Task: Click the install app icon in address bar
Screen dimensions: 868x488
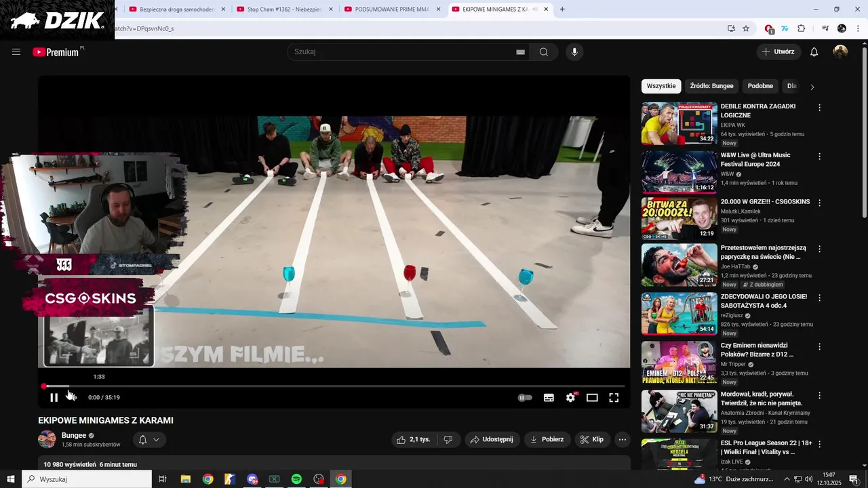Action: click(731, 28)
